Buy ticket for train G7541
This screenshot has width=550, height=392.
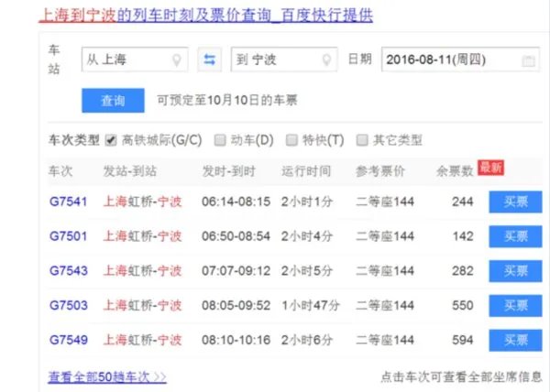tap(515, 201)
